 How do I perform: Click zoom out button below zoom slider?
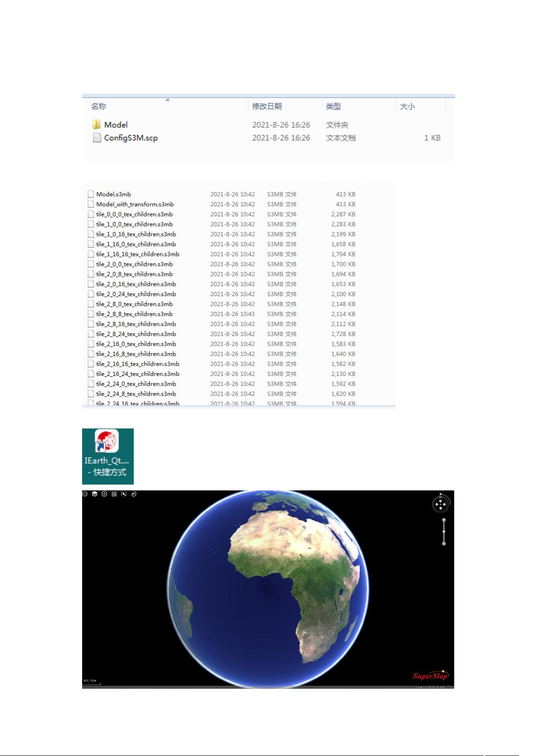pyautogui.click(x=444, y=544)
